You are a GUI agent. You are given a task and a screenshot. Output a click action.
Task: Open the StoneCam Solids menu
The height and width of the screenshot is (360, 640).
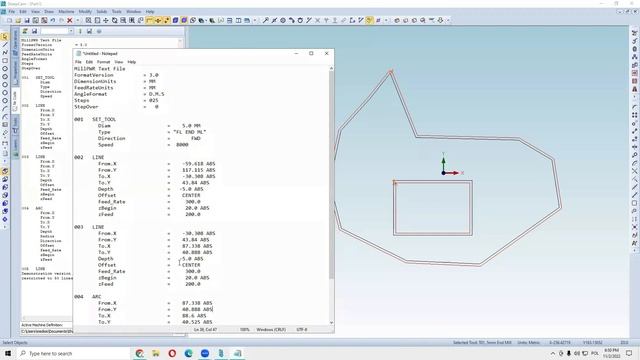[x=102, y=11]
